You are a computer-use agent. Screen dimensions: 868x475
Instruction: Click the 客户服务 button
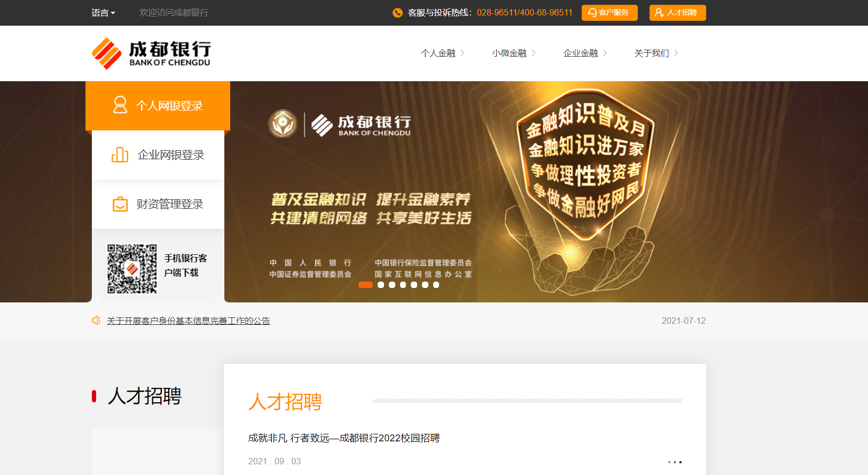(609, 13)
